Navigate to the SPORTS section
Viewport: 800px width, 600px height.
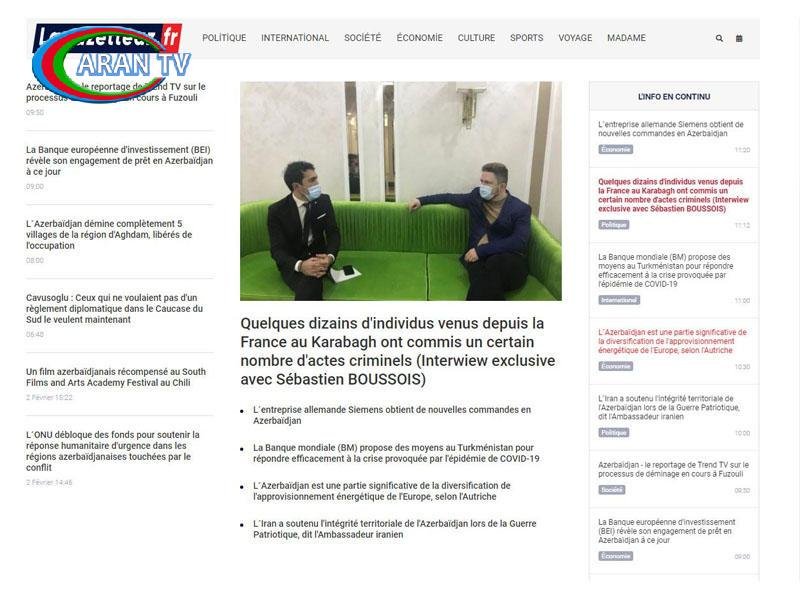pyautogui.click(x=526, y=38)
